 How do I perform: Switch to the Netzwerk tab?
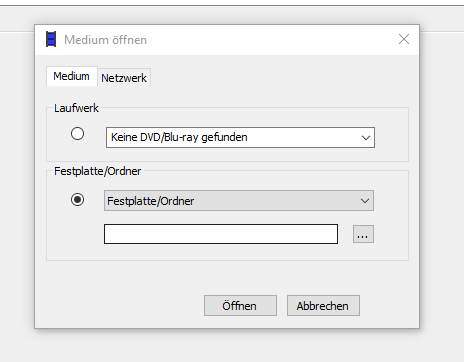tap(124, 78)
